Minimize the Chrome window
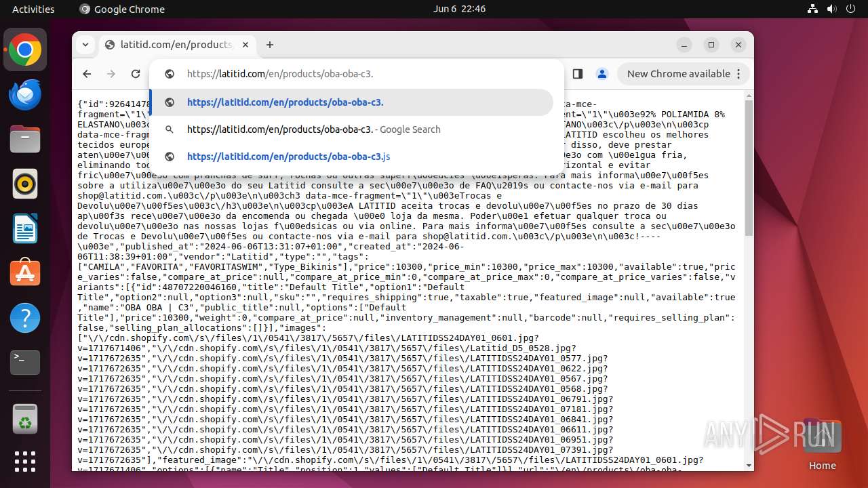This screenshot has width=868, height=488. pos(684,45)
